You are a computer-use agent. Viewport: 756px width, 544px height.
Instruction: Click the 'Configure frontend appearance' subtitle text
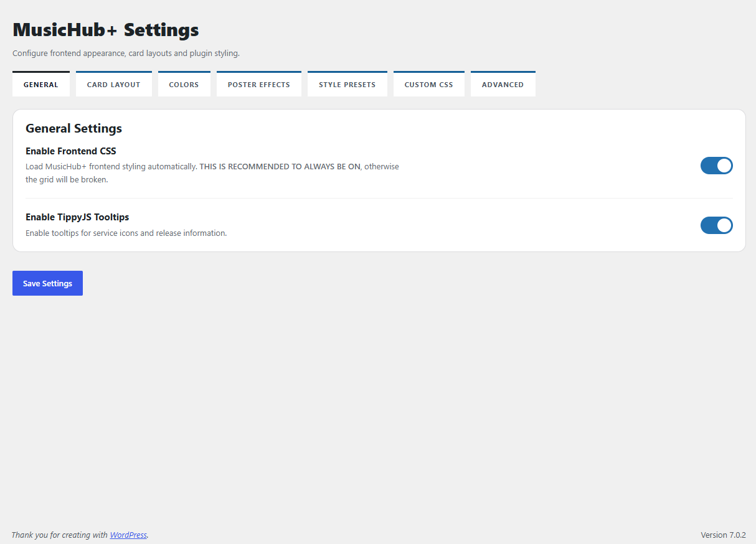point(126,54)
